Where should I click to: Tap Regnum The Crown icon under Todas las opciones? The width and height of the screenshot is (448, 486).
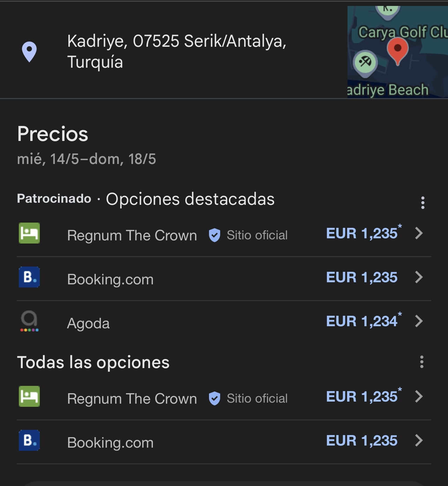click(x=29, y=396)
